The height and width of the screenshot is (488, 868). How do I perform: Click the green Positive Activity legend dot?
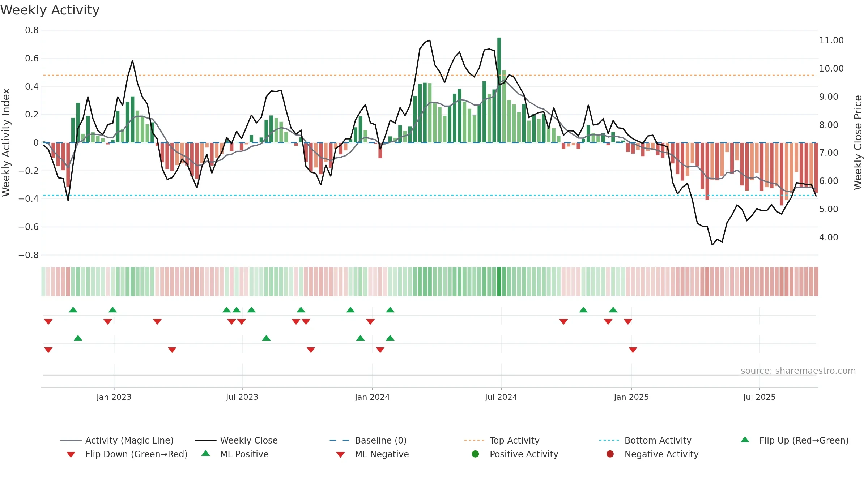[x=475, y=454]
